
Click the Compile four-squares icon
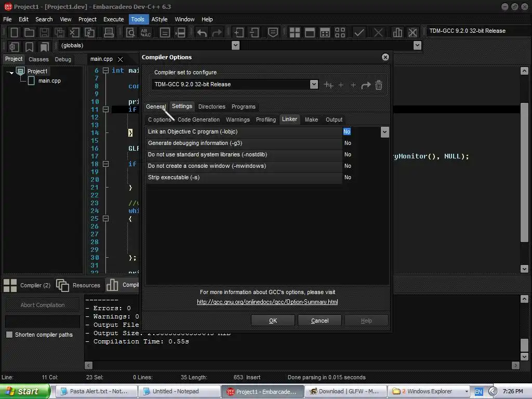tap(295, 33)
